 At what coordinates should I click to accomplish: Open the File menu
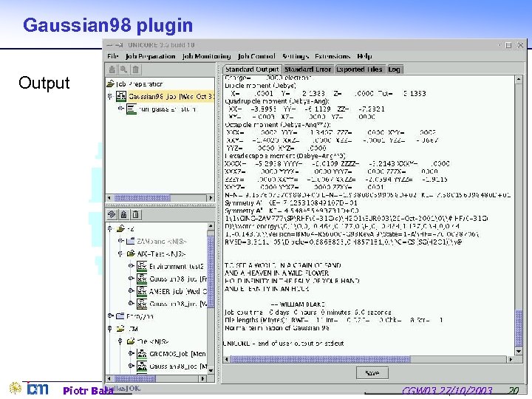[x=112, y=56]
